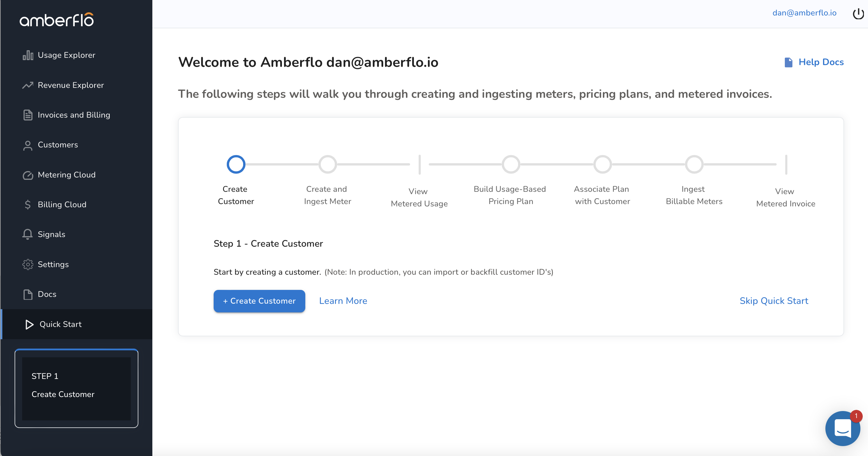Select the Build Usage-Based Pricing Plan step circle

(x=511, y=164)
